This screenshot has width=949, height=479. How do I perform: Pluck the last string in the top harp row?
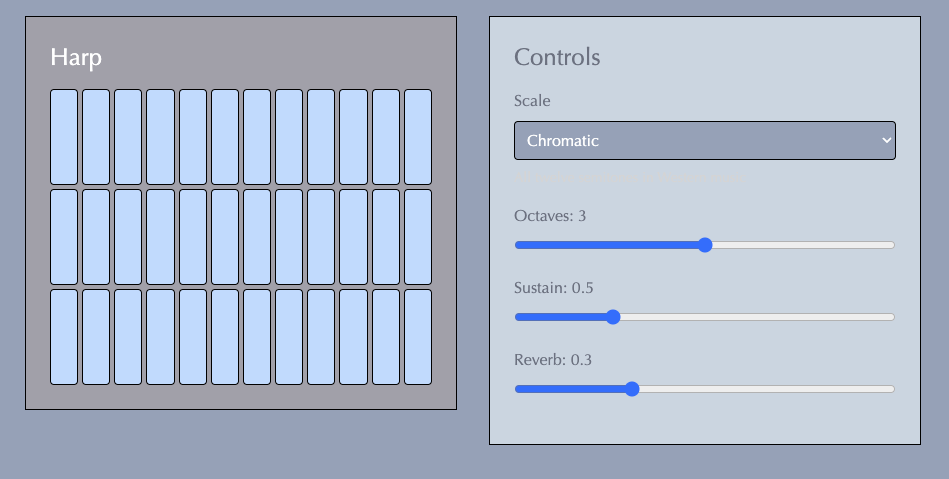click(418, 137)
